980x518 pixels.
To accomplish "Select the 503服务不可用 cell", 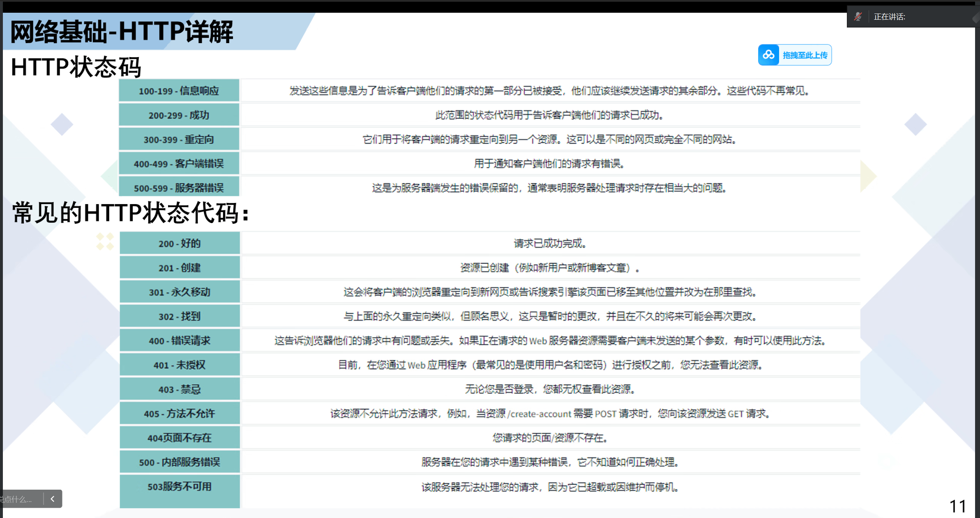I will [180, 487].
